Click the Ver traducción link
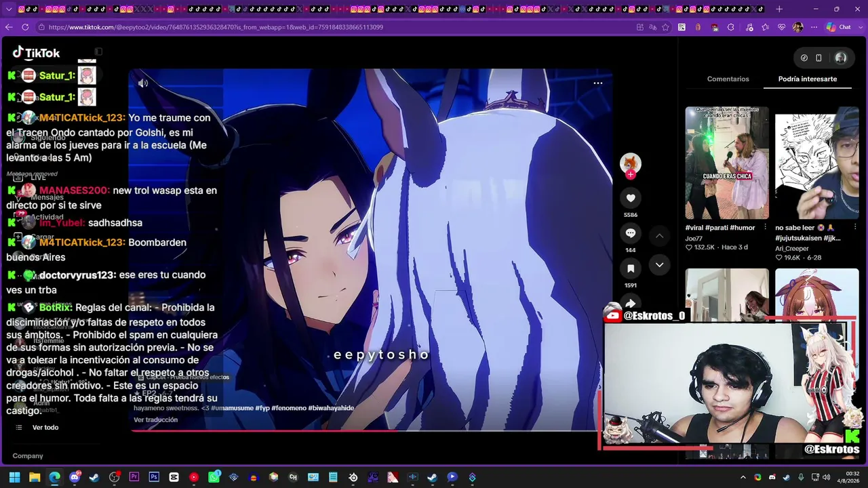868x488 pixels. [x=155, y=420]
